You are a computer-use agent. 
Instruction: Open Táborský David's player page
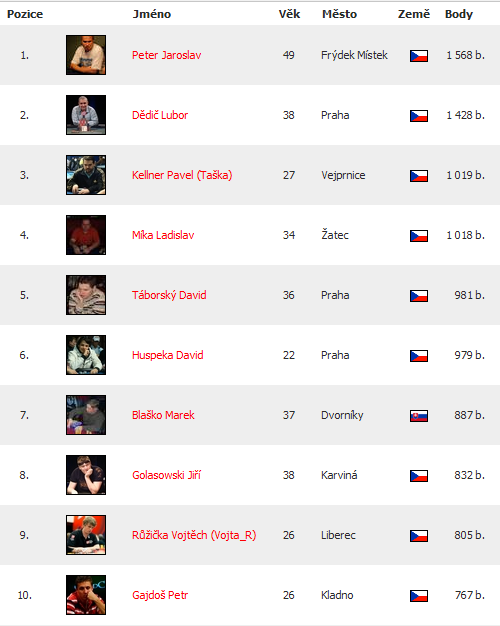point(169,295)
